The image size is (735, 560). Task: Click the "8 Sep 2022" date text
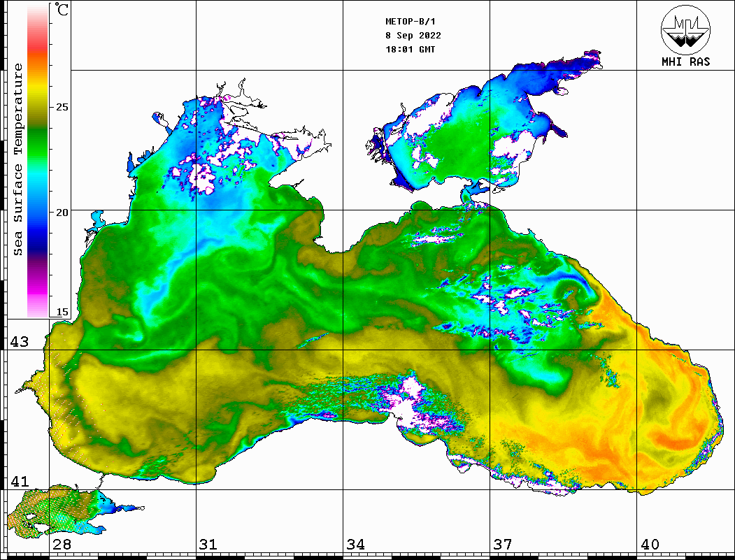point(413,36)
